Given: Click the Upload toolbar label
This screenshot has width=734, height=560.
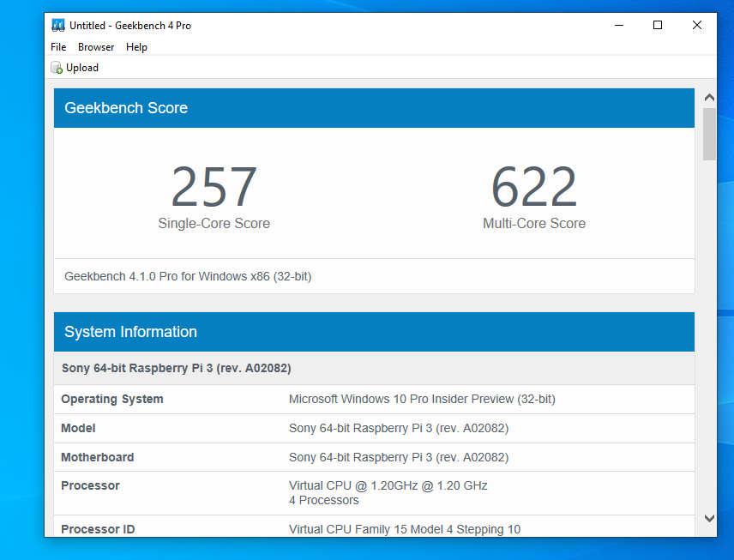Looking at the screenshot, I should click(82, 68).
